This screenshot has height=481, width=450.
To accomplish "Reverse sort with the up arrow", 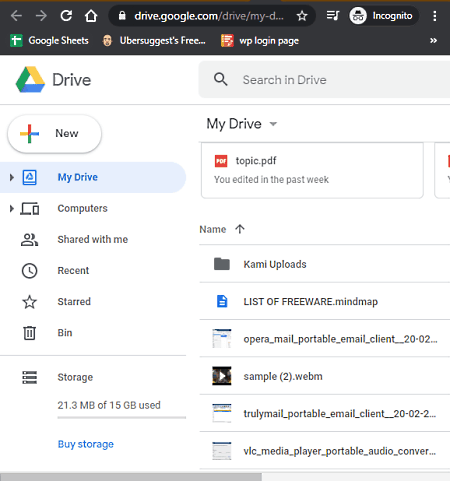I will point(240,229).
